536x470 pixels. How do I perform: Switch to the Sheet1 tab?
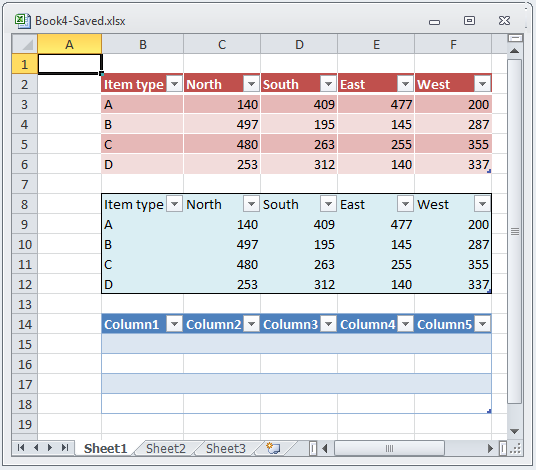(105, 448)
